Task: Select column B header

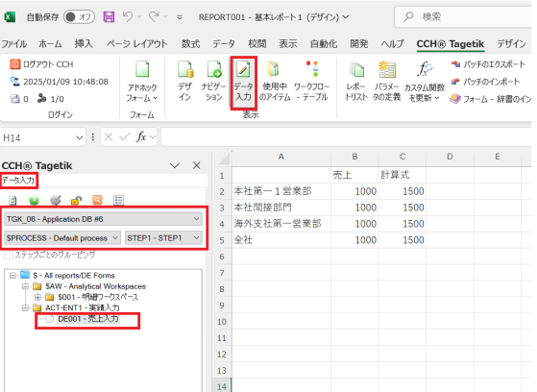Action: [x=354, y=157]
